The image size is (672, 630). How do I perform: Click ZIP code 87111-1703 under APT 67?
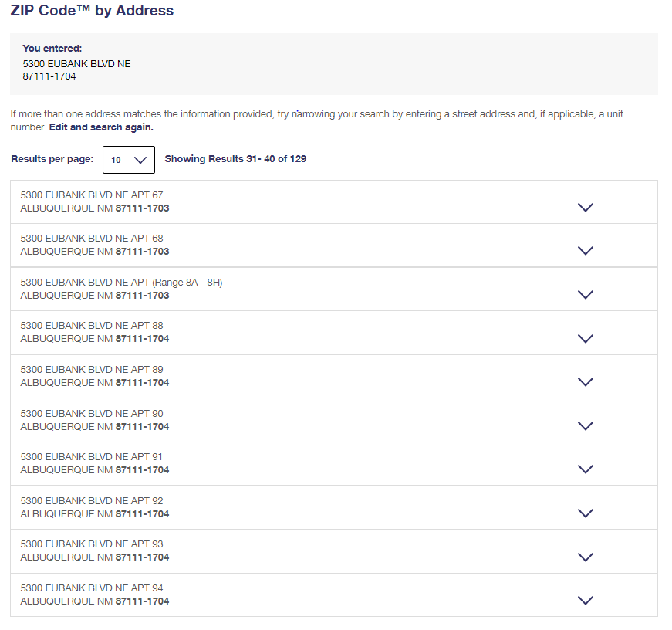(x=142, y=208)
